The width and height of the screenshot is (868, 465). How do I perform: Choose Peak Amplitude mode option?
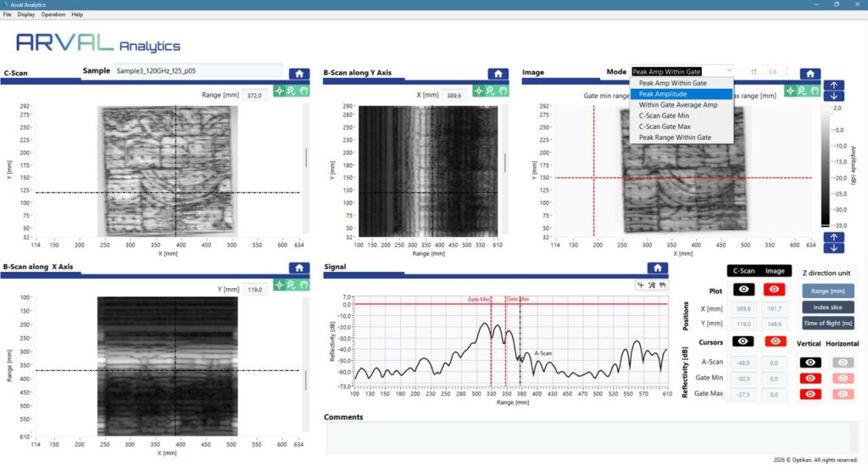click(x=682, y=94)
